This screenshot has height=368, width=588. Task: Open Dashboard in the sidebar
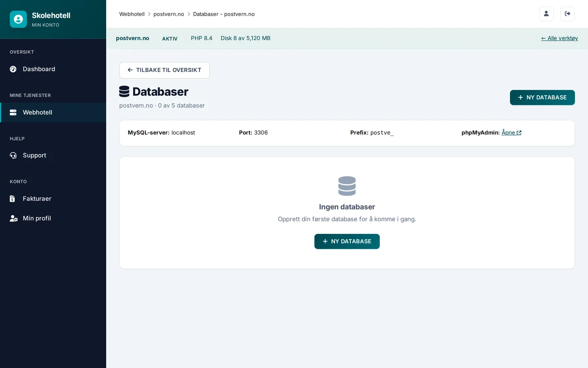coord(53,69)
